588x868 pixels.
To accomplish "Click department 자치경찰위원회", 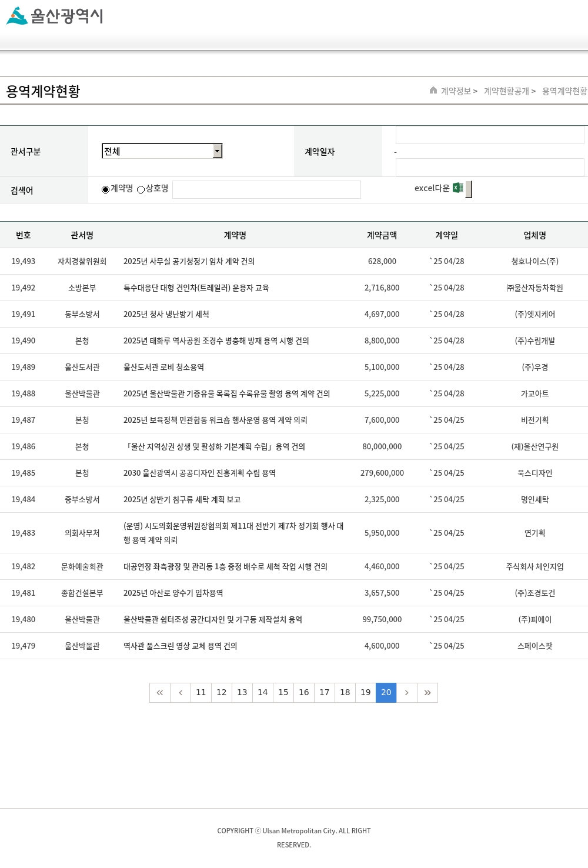I will [82, 262].
